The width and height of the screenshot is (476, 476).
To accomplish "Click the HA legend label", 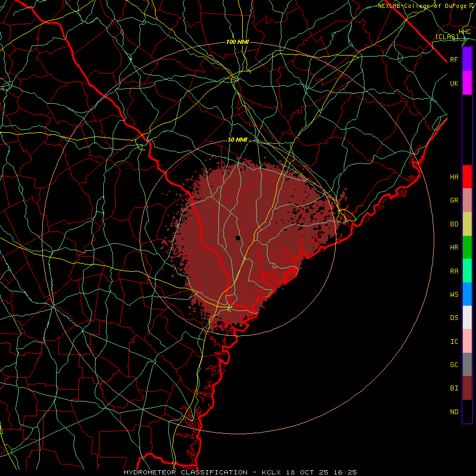I will coord(454,177).
